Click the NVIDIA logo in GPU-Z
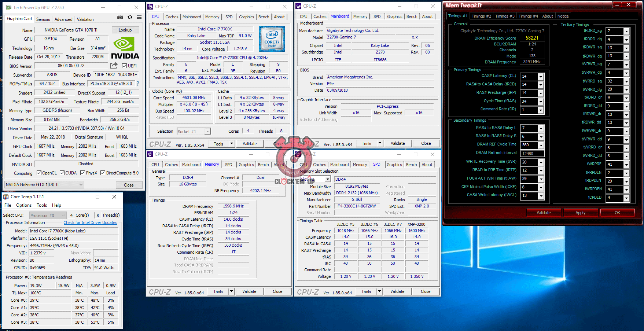This screenshot has width=644, height=331. coord(125,48)
